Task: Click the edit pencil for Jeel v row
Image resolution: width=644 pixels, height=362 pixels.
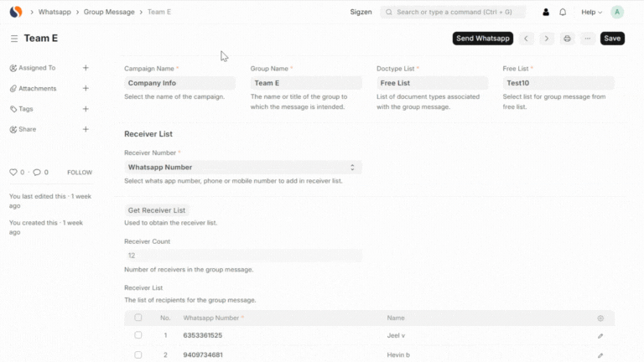Action: tap(600, 335)
